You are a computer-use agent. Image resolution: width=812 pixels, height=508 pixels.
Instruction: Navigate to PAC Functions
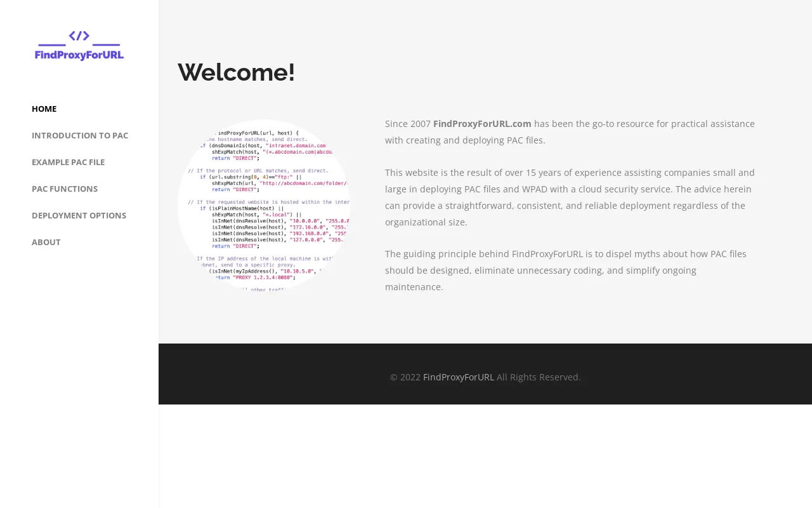pos(65,189)
